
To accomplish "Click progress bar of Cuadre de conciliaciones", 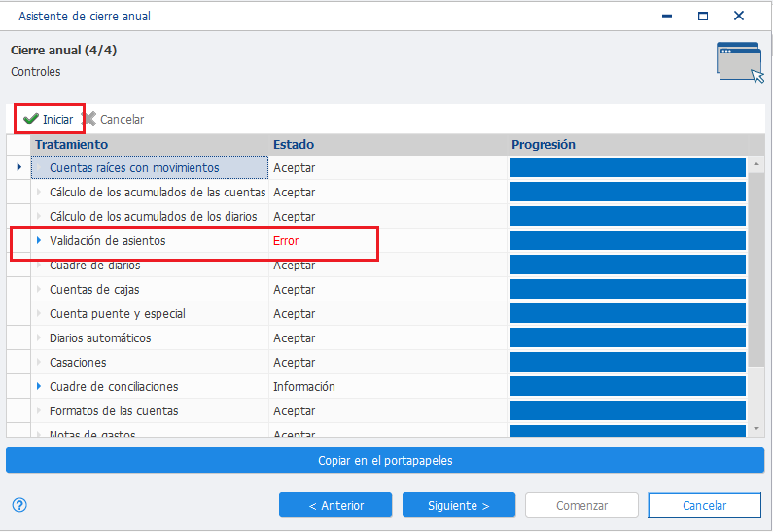I will (x=627, y=386).
